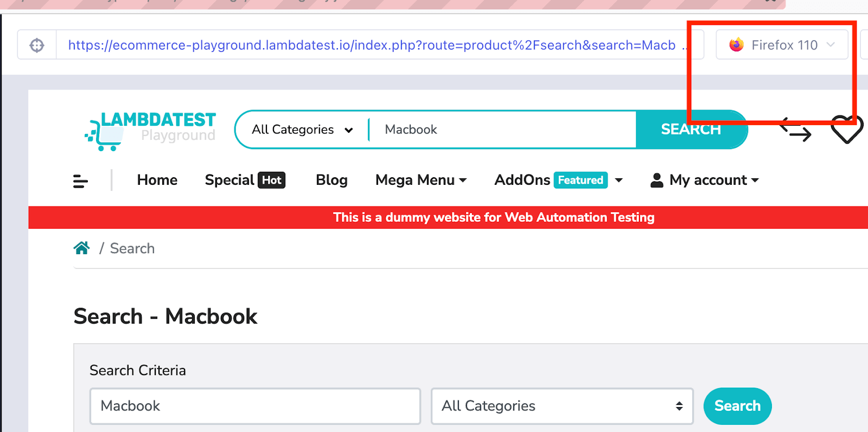Click the person icon next to My account
868x432 pixels.
[x=656, y=180]
